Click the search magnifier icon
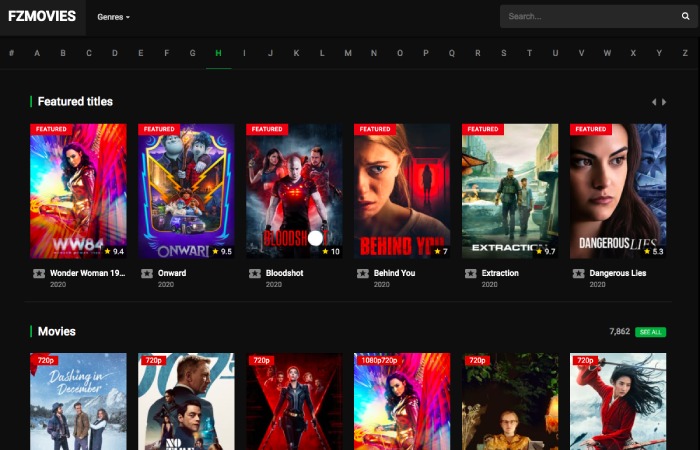Viewport: 700px width, 450px height. 685,16
